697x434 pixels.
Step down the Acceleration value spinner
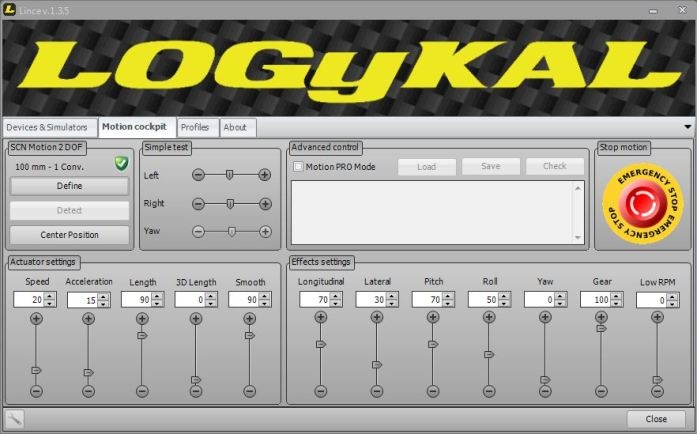[x=104, y=303]
